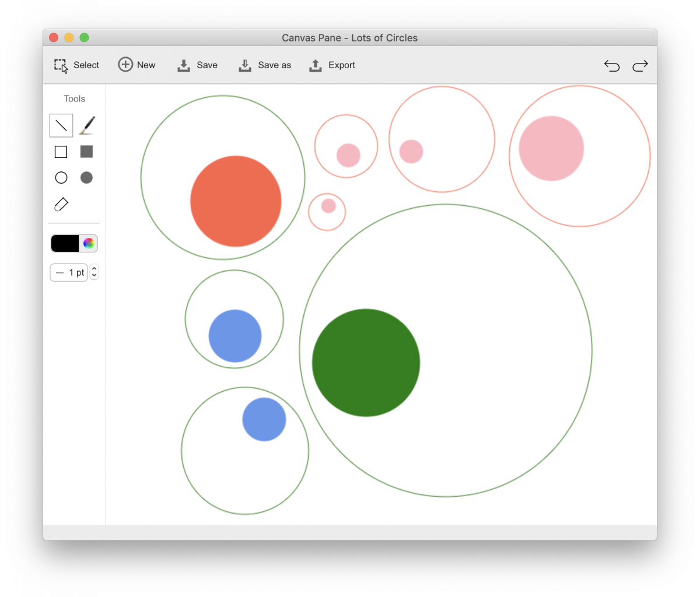This screenshot has height=597, width=700.
Task: Decrease line width with stepper down arrow
Action: point(94,276)
